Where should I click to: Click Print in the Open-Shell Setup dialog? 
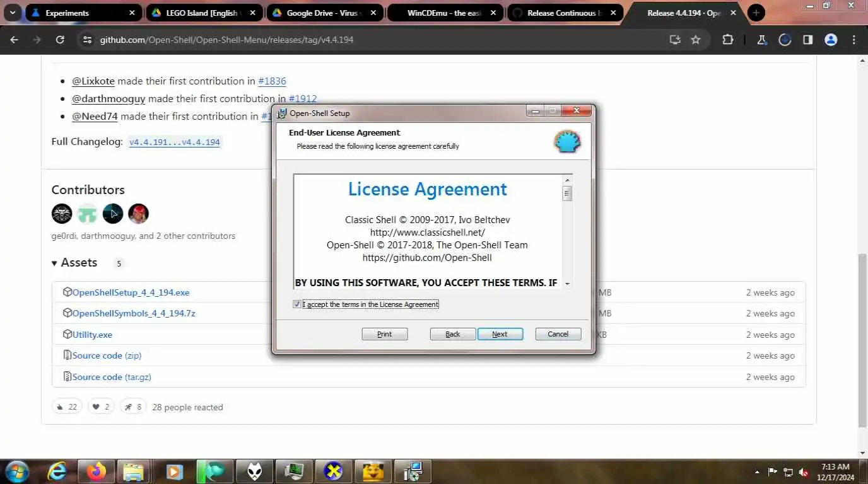(385, 334)
